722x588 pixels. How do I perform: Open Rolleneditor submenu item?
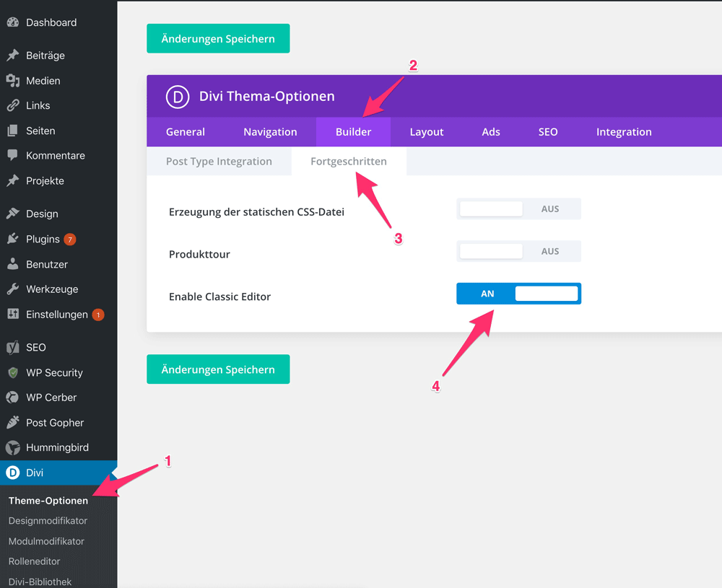35,561
